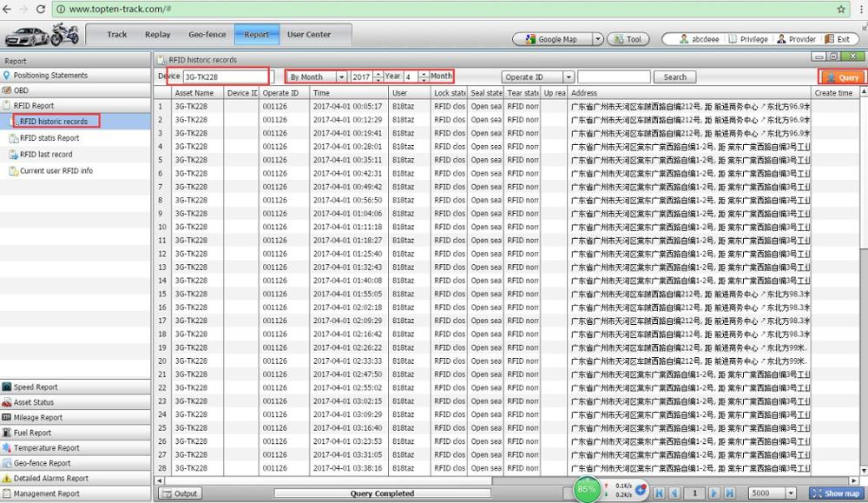Expand the By Month period dropdown

tap(341, 77)
